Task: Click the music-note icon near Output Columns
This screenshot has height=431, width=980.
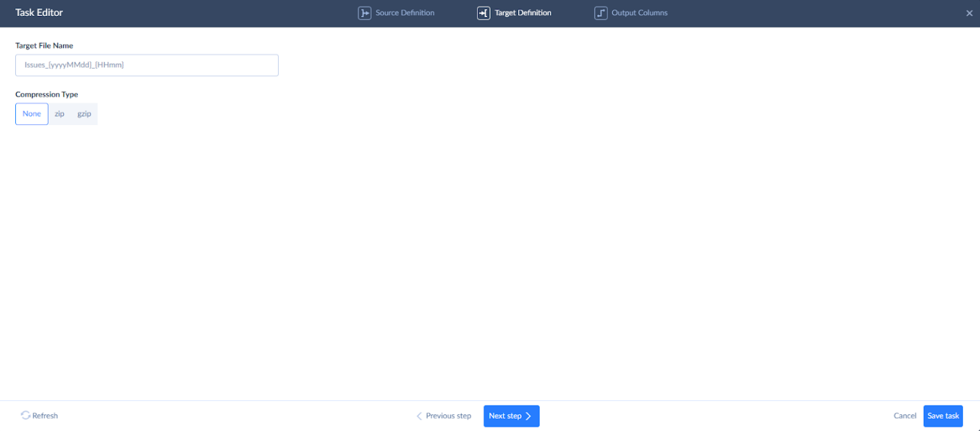Action: (600, 12)
